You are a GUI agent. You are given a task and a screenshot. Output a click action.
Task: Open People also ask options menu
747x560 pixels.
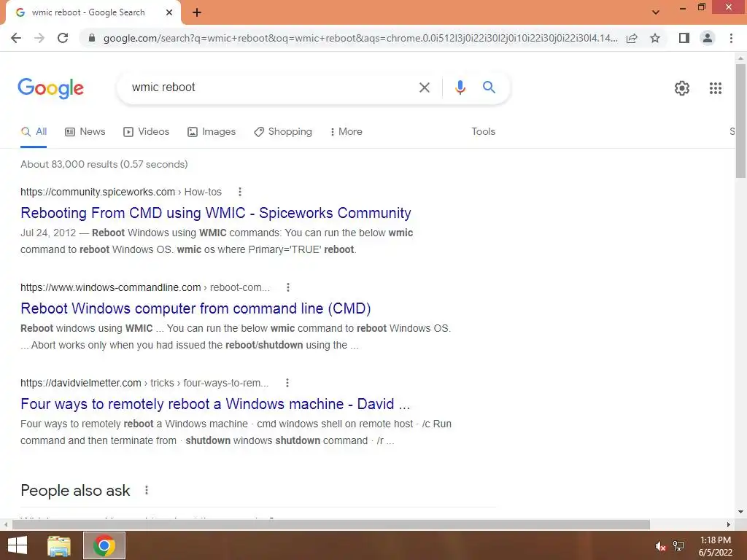146,491
